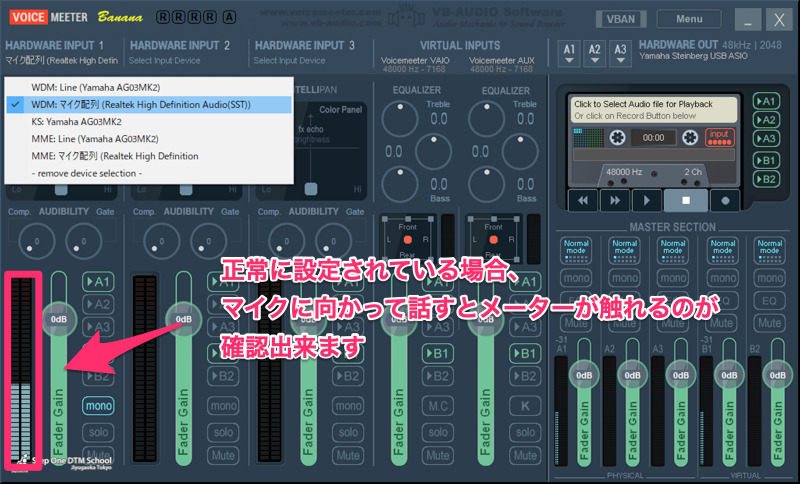800x484 pixels.
Task: Toggle EQ on B2 master bus
Action: 769,301
